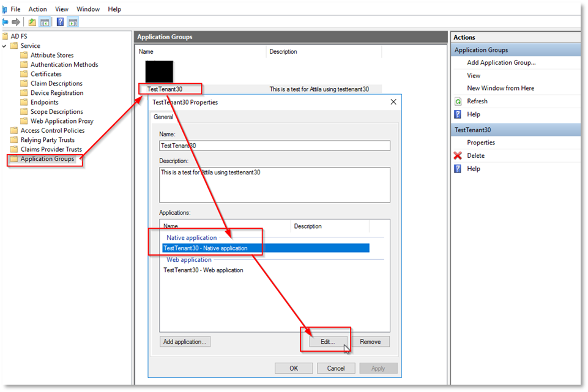Toggle the Show/Hide Action Pane icon
Image resolution: width=588 pixels, height=392 pixels.
point(73,22)
